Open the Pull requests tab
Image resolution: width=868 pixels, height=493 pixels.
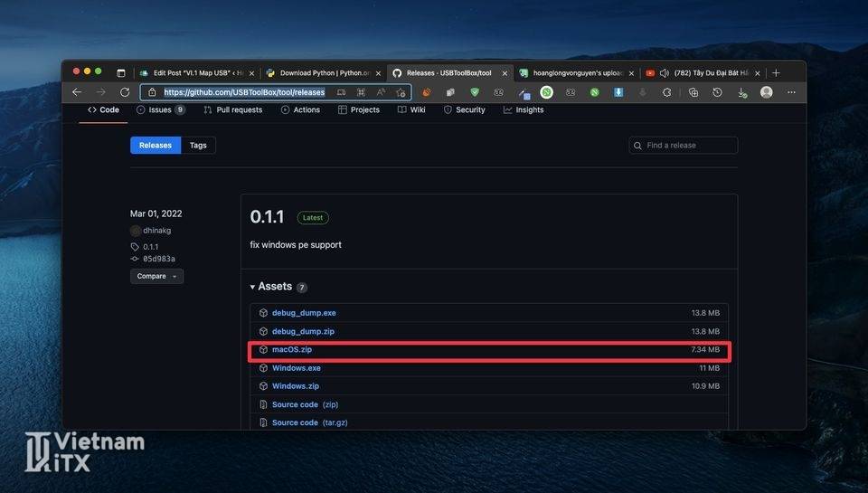coord(232,110)
